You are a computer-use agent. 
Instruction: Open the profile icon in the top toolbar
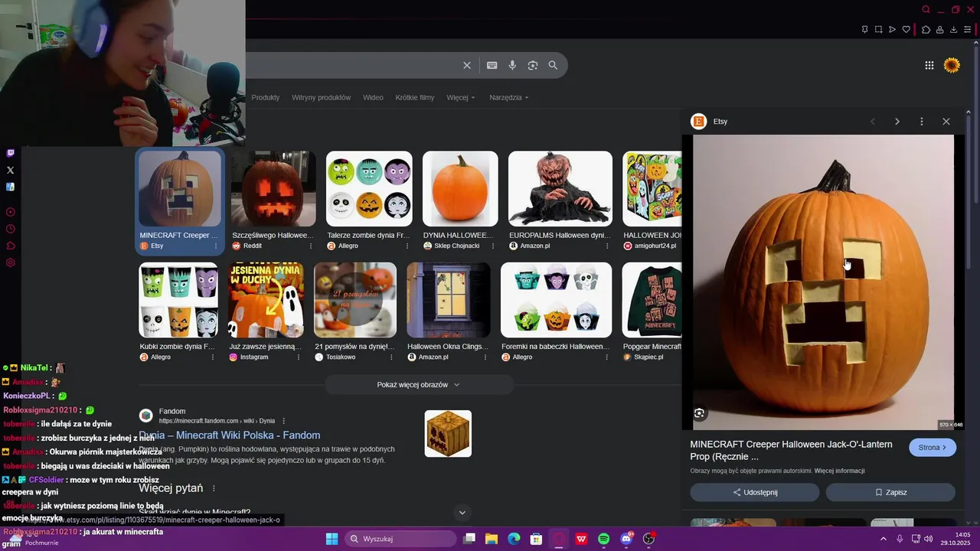[939, 30]
